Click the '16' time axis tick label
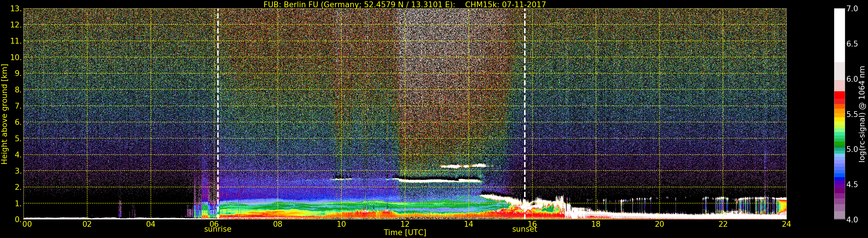Viewport: 868px width, 238px height. point(532,224)
